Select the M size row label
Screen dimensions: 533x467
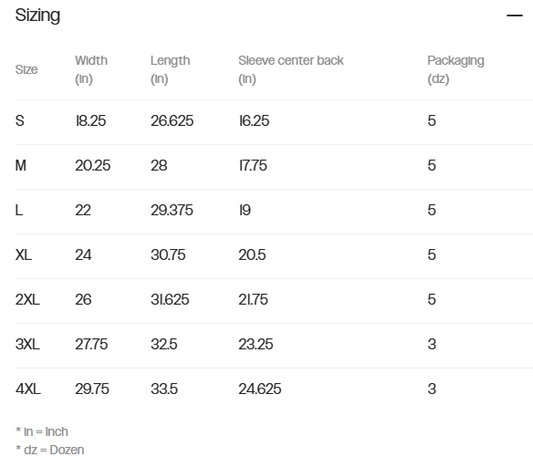(21, 166)
